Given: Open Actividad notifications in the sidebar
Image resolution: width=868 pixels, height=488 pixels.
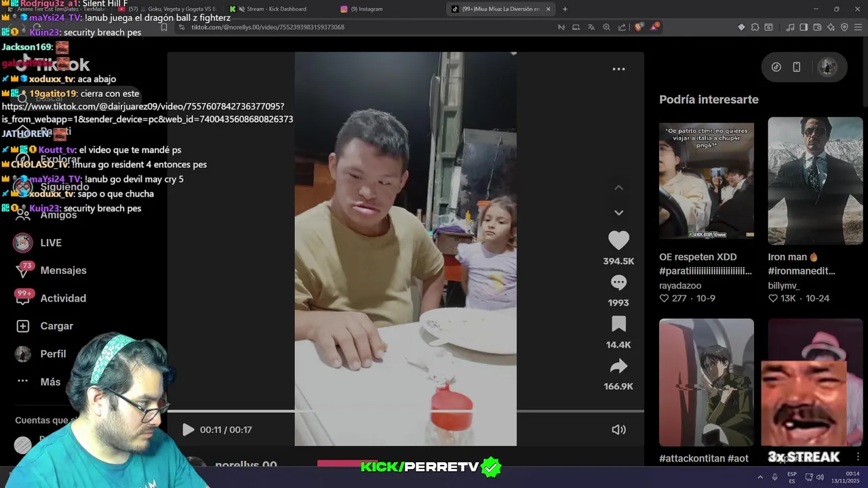Looking at the screenshot, I should click(51, 298).
